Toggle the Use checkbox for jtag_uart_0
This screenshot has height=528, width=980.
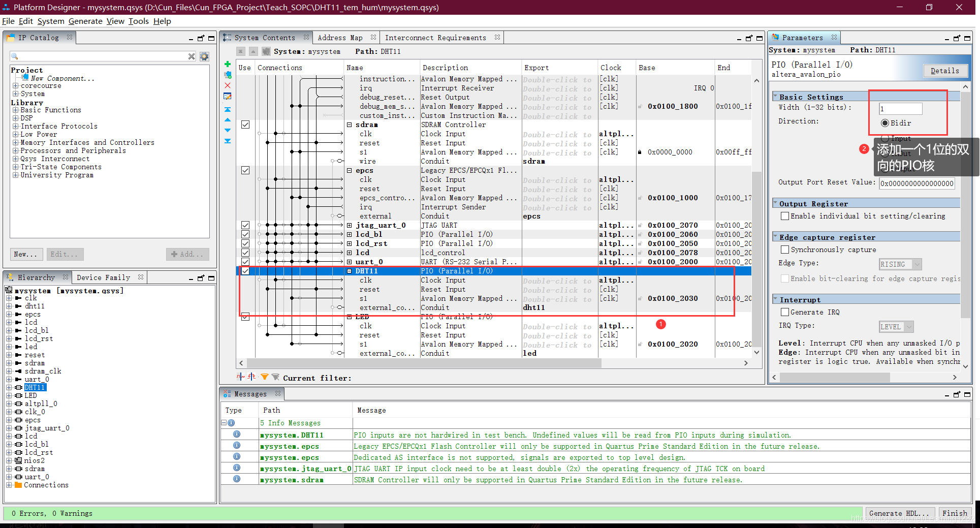tap(245, 225)
